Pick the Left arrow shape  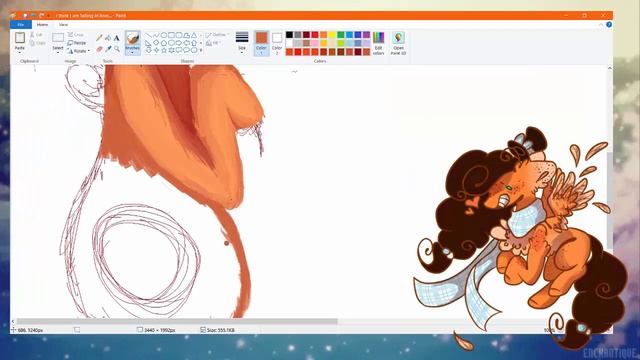tap(187, 42)
